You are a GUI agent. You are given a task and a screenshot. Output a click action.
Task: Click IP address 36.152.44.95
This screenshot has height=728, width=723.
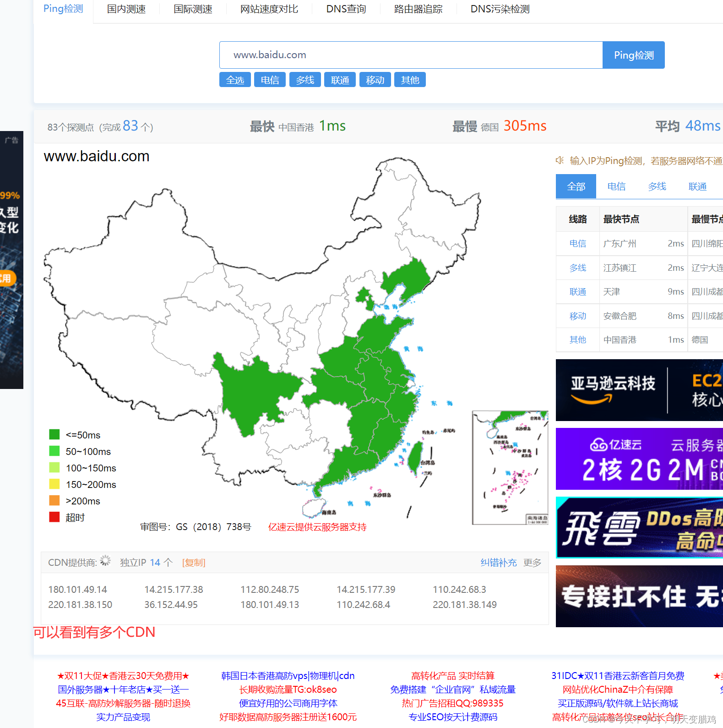(x=171, y=605)
